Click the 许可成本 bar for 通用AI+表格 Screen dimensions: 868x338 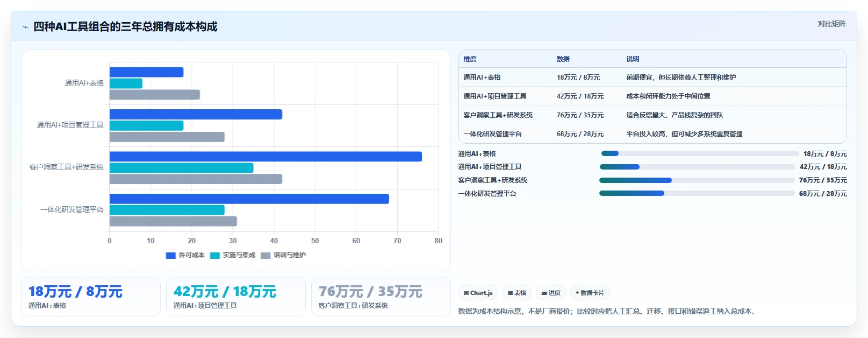[147, 72]
